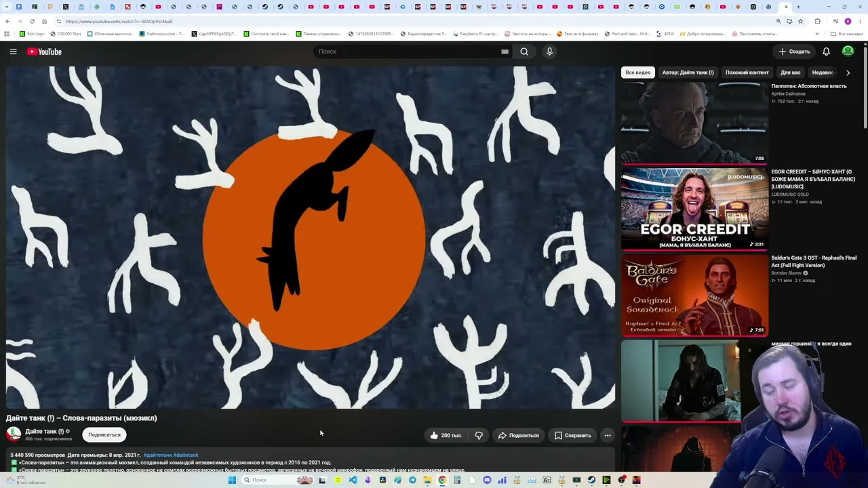Open the '100,000 Stars' bookmark
The height and width of the screenshot is (488, 868).
[x=66, y=34]
